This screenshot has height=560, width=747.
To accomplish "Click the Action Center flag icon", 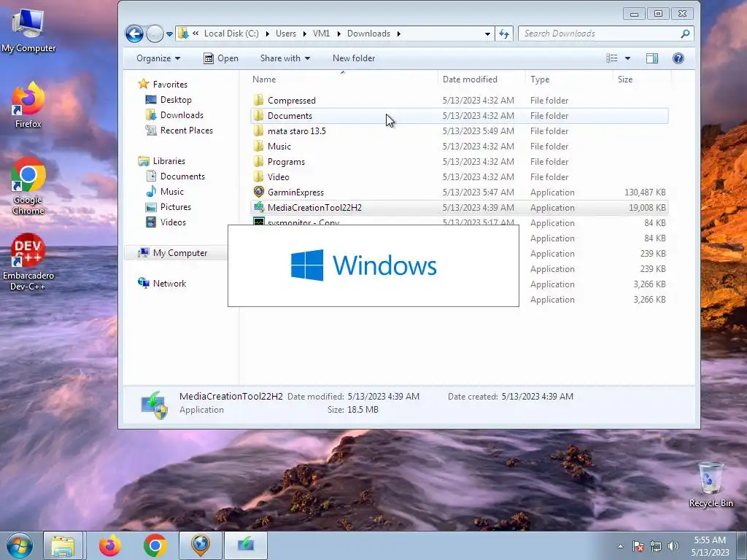I will pos(638,546).
